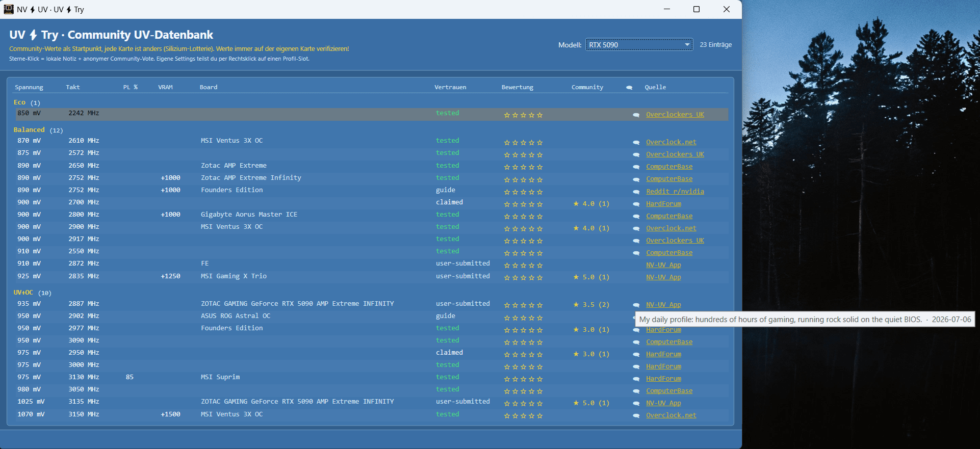The height and width of the screenshot is (449, 980).
Task: Click the app icon in the title bar
Action: click(x=9, y=9)
